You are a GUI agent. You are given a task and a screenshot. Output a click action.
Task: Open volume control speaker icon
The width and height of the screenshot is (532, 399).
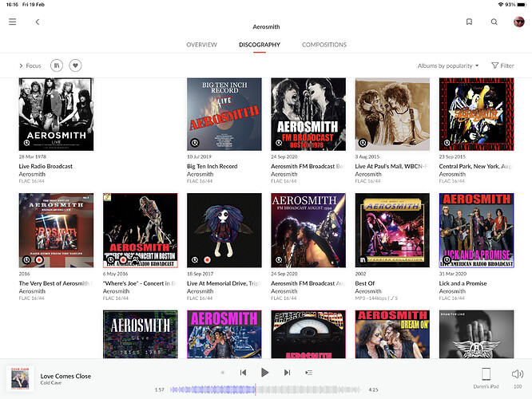point(518,374)
